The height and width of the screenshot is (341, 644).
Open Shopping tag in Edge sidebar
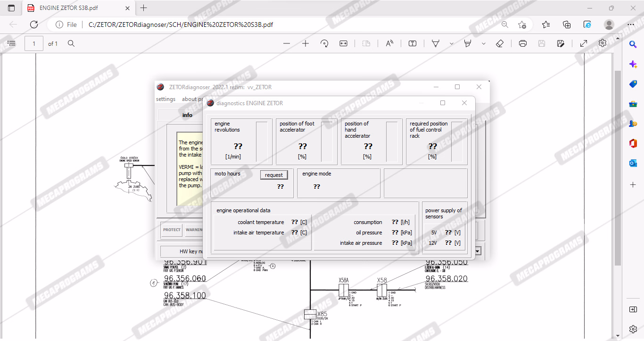(x=633, y=84)
